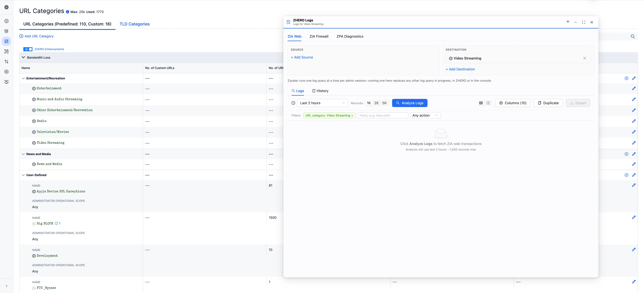Open the grid modules sidebar icon
Screen dimensions: 644x293
pyautogui.click(x=6, y=41)
